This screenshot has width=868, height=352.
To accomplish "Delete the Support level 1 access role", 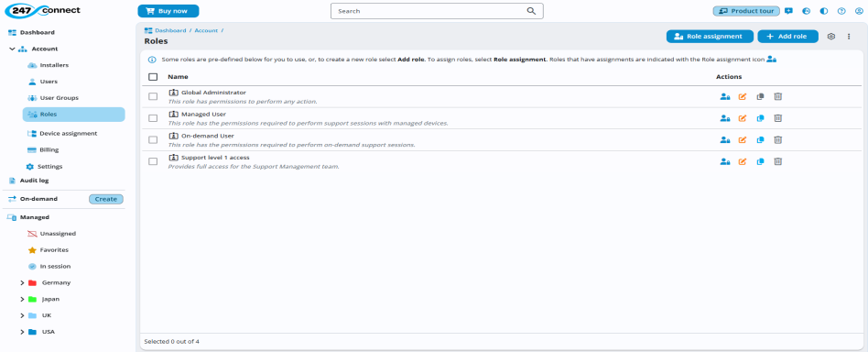I will click(777, 161).
